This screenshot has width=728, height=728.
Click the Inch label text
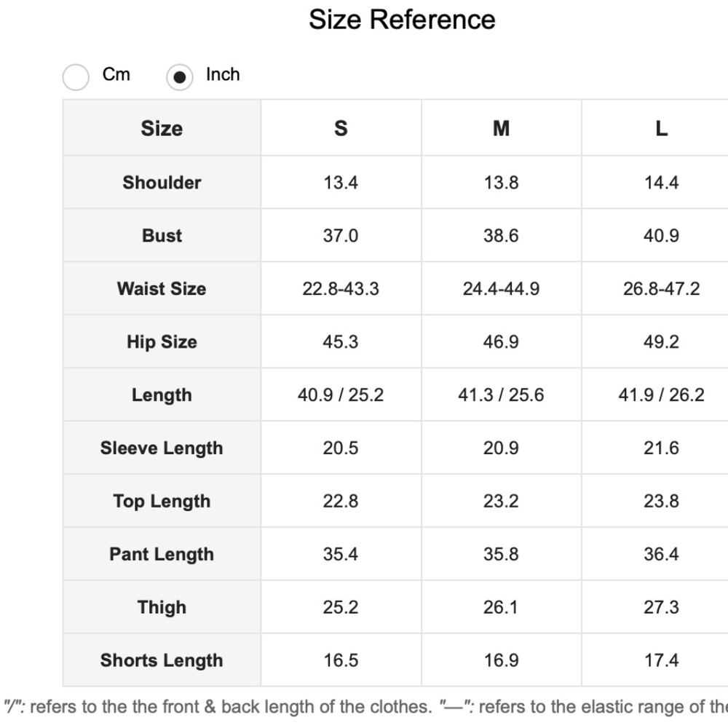tap(223, 74)
